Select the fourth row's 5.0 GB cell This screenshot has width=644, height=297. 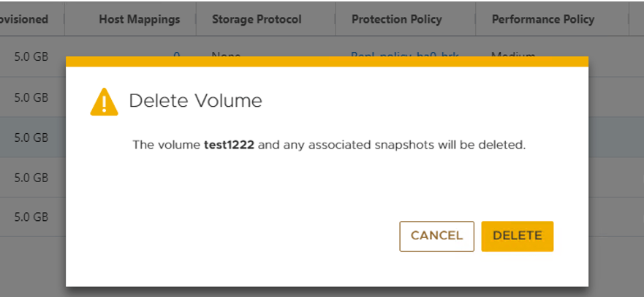(31, 178)
